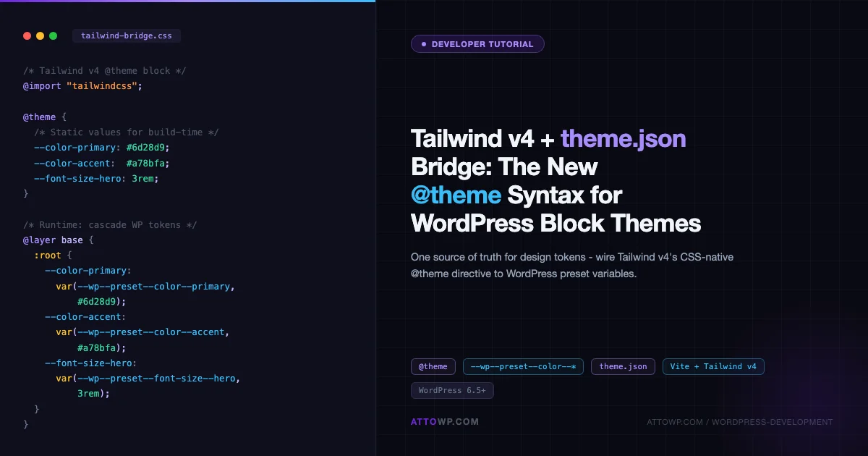This screenshot has height=456, width=868.
Task: Click the "Bridge: The New" headline line
Action: (504, 166)
